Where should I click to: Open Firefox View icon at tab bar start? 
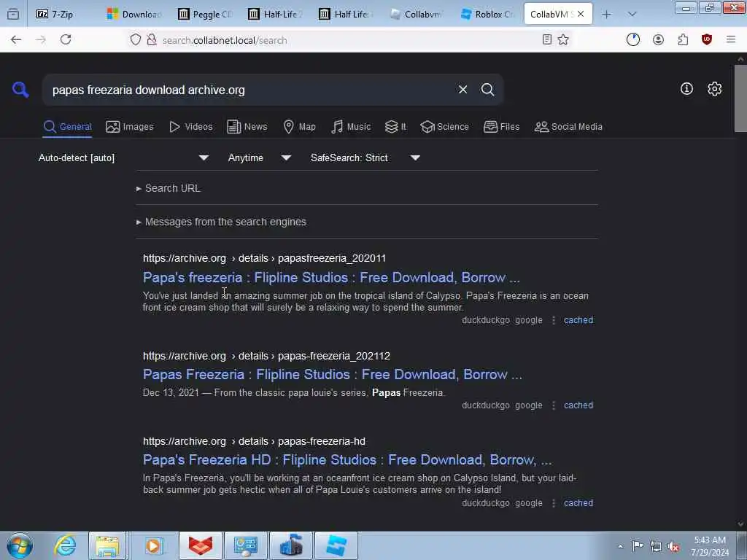[x=13, y=15]
